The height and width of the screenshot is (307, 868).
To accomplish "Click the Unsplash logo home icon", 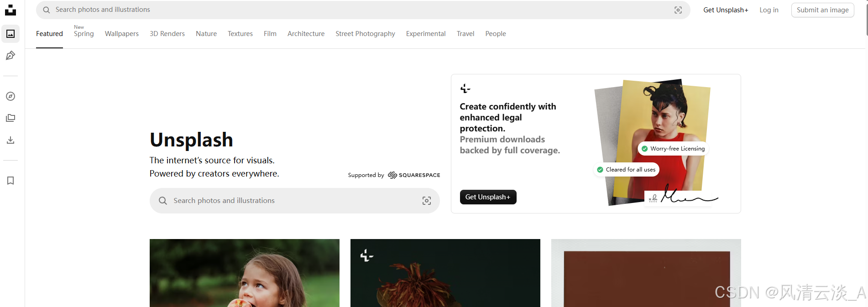I will tap(10, 10).
